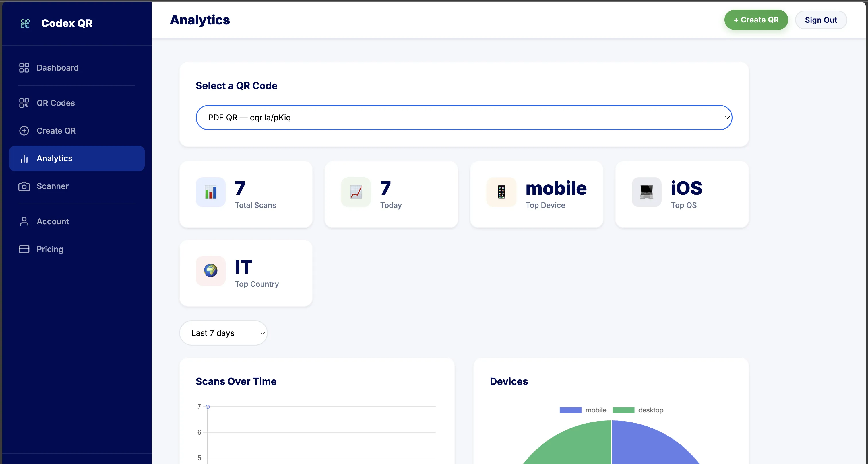Click the Total Scans stat card
The width and height of the screenshot is (868, 464).
pos(246,195)
